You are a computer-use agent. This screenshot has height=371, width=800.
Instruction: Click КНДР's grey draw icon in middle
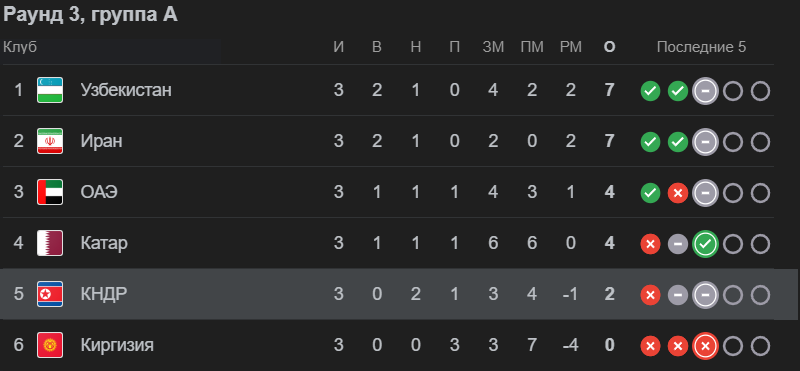coord(678,295)
